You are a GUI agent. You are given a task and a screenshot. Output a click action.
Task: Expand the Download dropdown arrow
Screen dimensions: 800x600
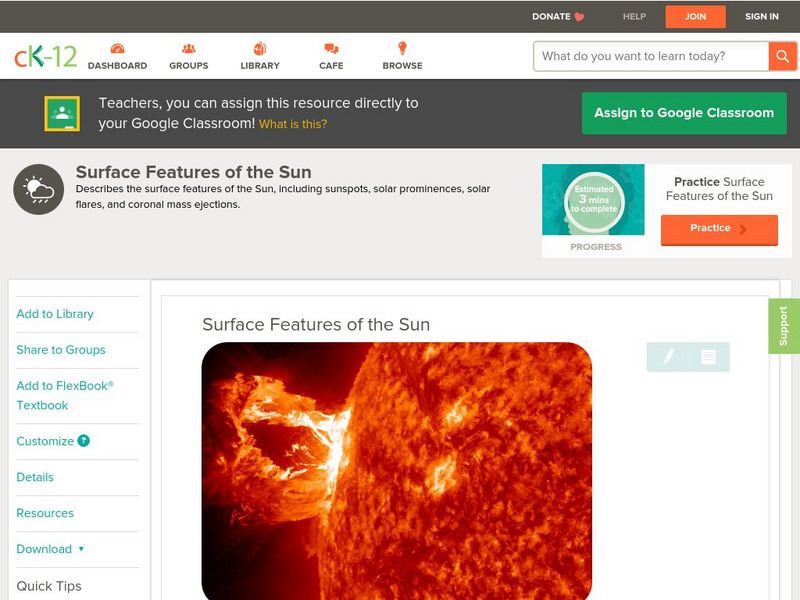pos(81,549)
